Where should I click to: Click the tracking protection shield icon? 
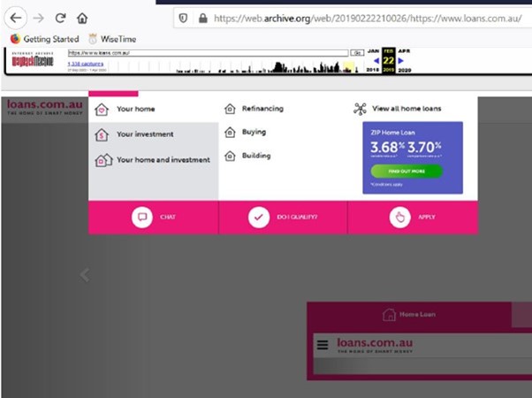[x=183, y=18]
